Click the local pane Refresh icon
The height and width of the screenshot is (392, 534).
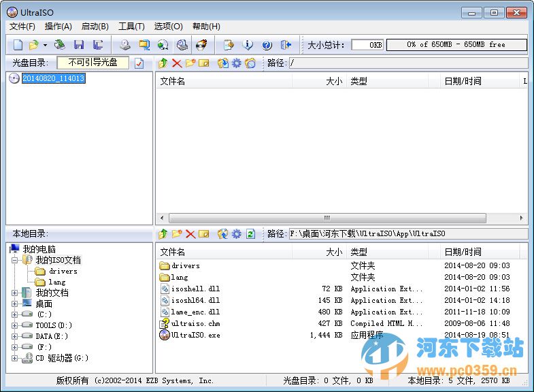tap(250, 234)
